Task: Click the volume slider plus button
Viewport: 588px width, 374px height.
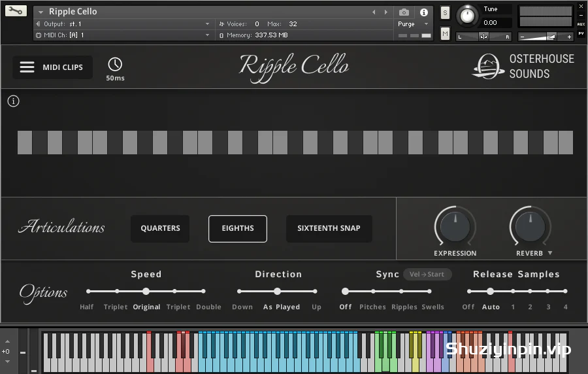Action: pyautogui.click(x=569, y=37)
